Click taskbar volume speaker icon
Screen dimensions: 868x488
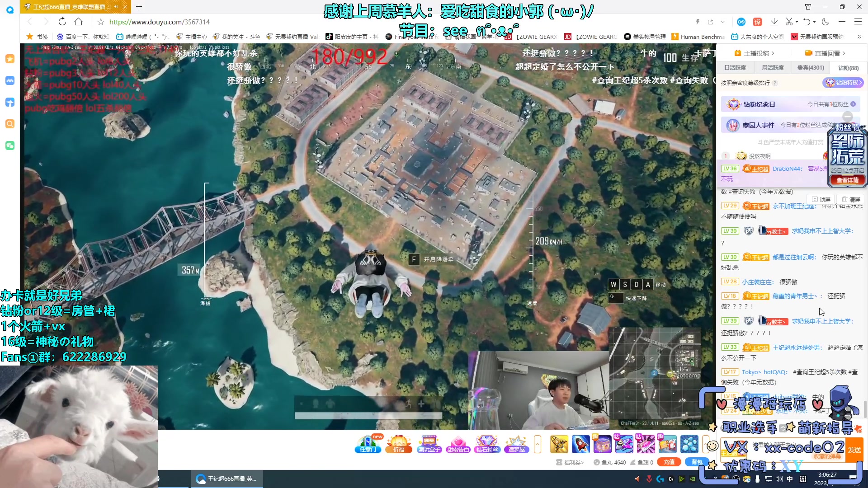(779, 479)
